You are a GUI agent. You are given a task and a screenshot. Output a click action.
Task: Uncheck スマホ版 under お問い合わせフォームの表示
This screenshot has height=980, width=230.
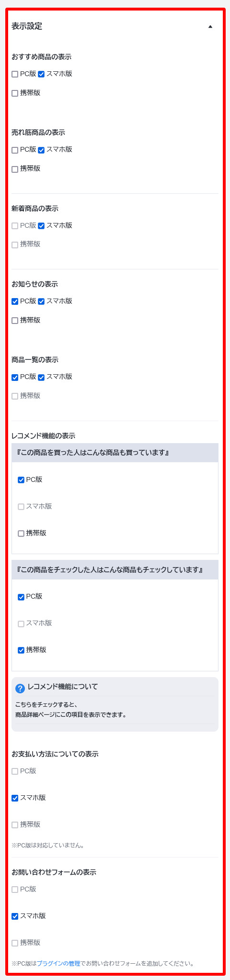pyautogui.click(x=15, y=916)
